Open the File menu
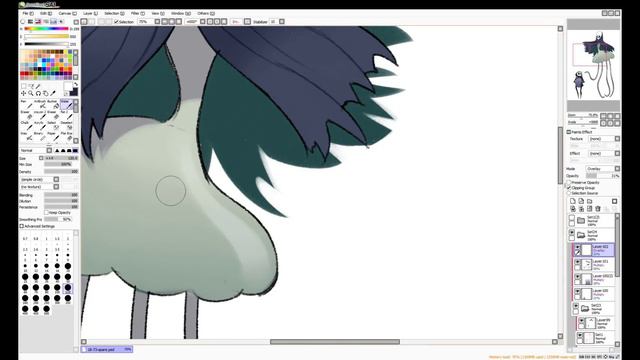 (28, 13)
